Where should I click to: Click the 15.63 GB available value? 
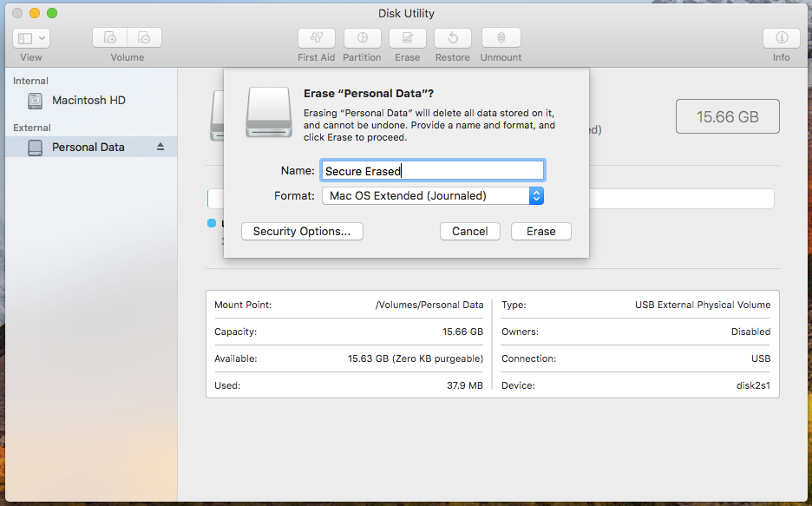click(416, 358)
